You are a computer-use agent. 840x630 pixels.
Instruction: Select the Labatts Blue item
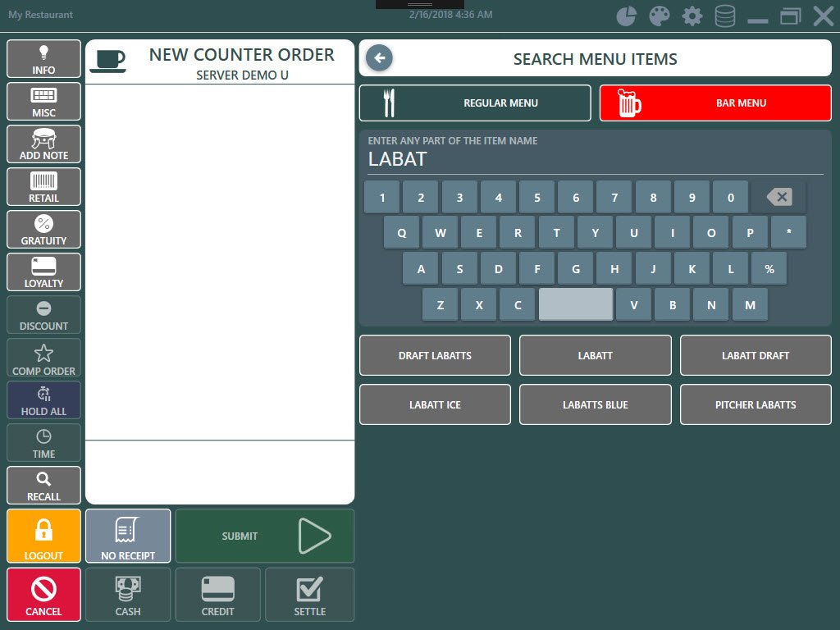tap(595, 404)
